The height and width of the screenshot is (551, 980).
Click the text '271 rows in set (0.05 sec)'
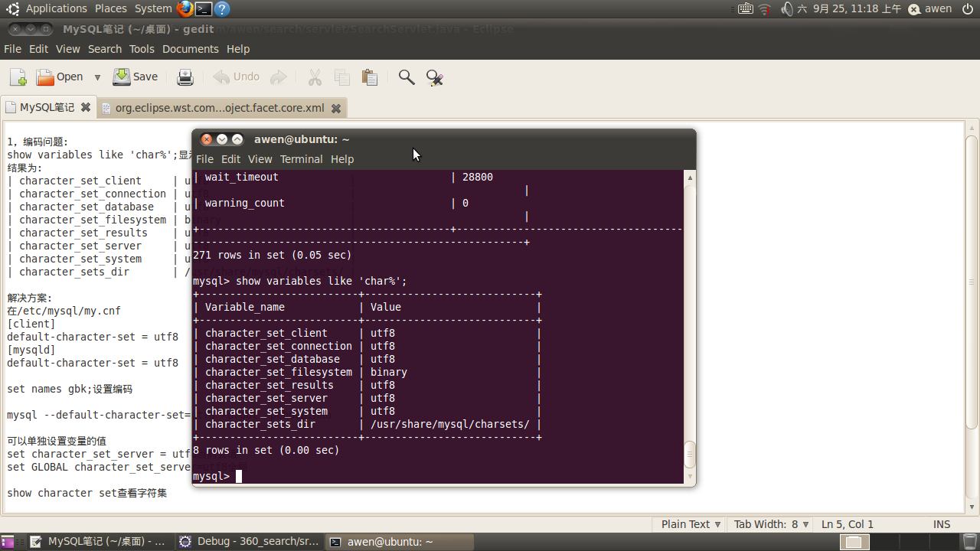(273, 255)
